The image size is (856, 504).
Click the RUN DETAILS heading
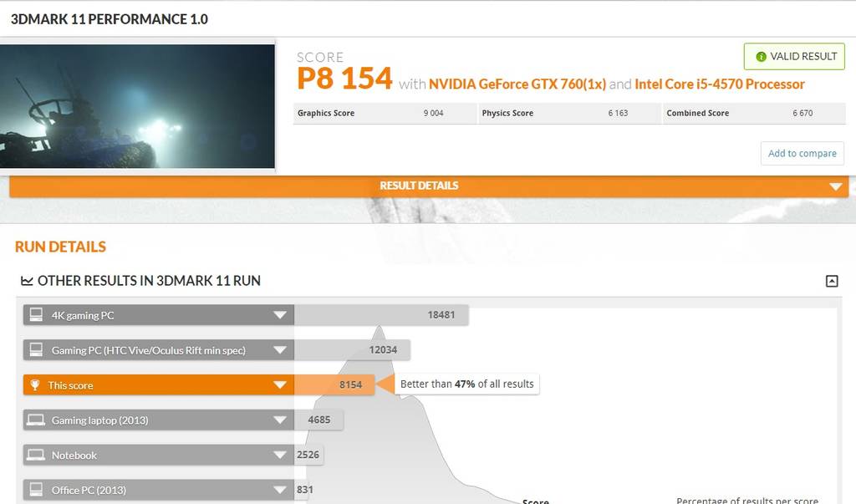tap(60, 247)
